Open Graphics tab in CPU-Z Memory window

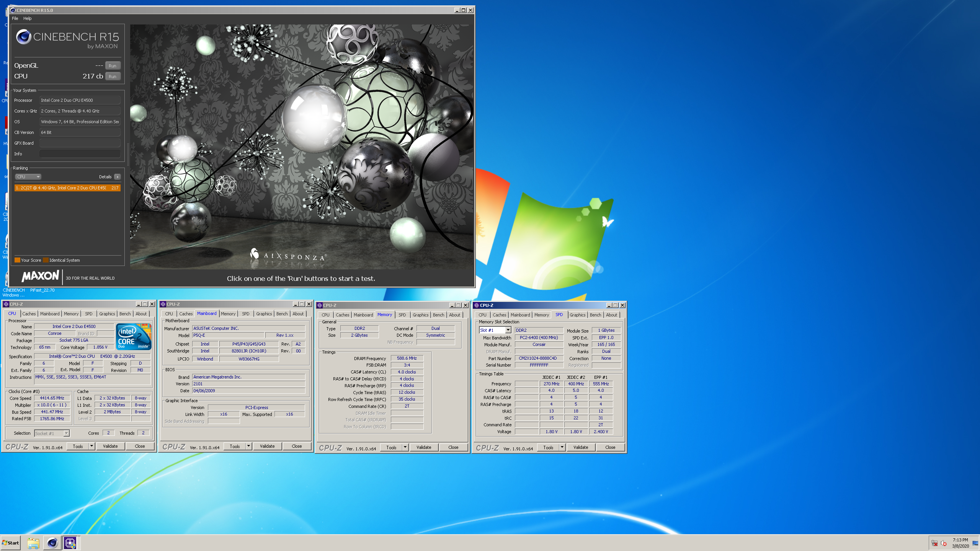click(420, 315)
